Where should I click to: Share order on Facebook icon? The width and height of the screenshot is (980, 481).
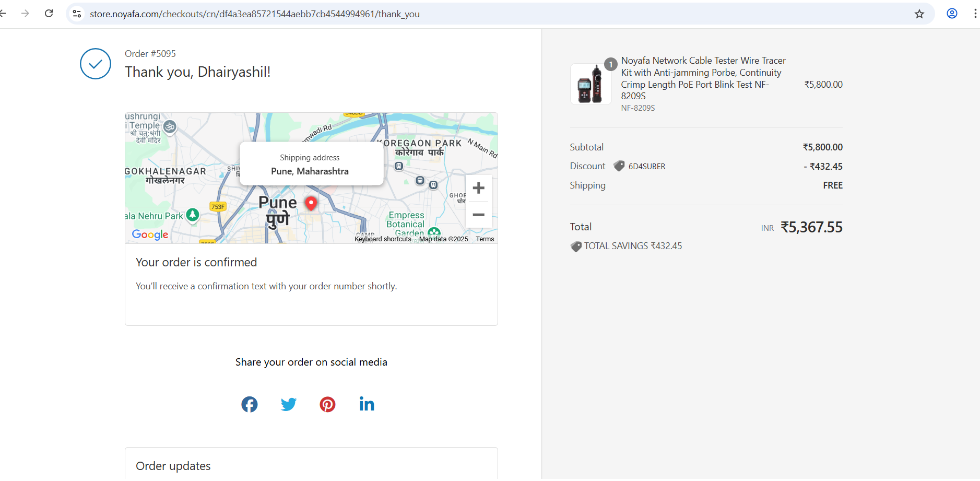(x=250, y=404)
